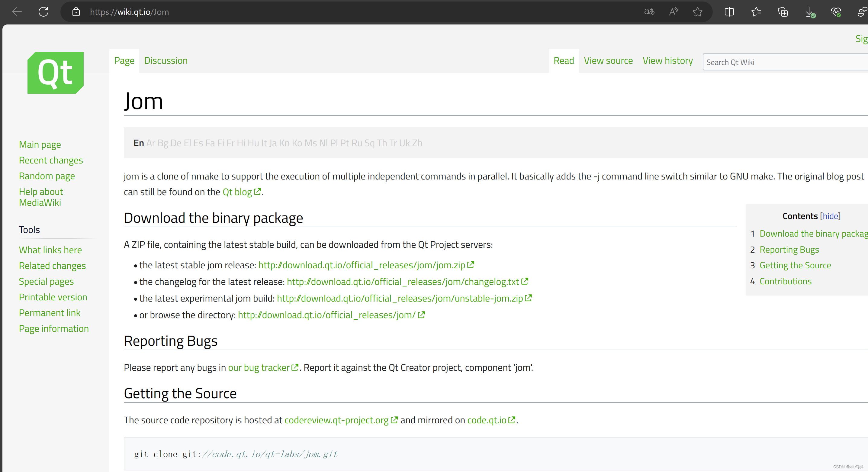
Task: Open the favorites list icon
Action: 756,12
